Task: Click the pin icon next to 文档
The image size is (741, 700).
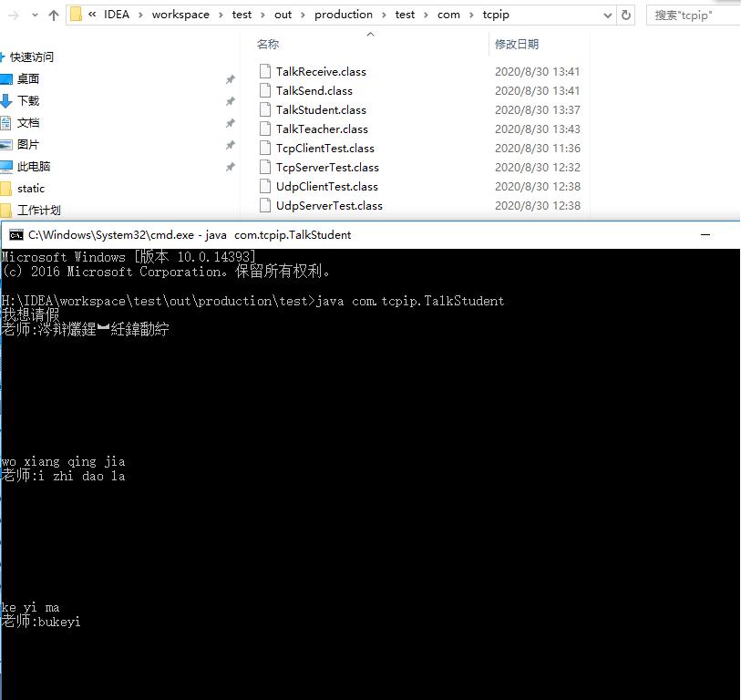Action: coord(231,123)
